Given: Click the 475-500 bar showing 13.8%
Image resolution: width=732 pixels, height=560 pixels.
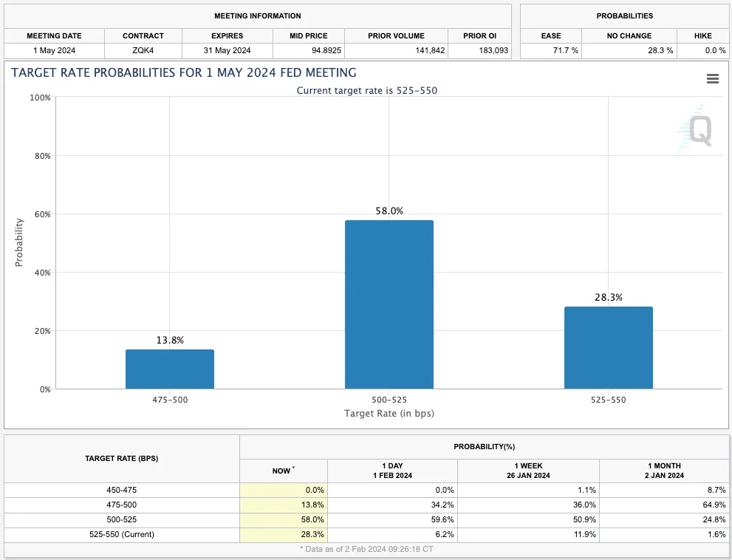Looking at the screenshot, I should pyautogui.click(x=170, y=369).
